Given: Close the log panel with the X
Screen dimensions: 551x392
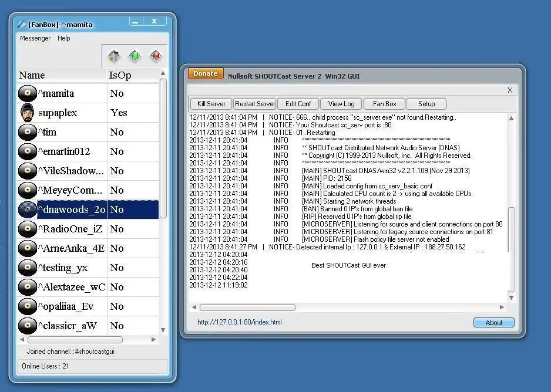Looking at the screenshot, I should (510, 90).
